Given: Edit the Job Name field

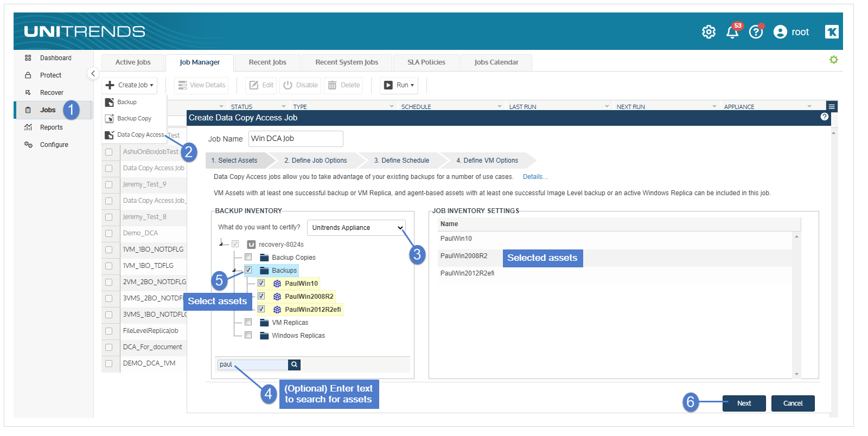Looking at the screenshot, I should click(x=296, y=139).
